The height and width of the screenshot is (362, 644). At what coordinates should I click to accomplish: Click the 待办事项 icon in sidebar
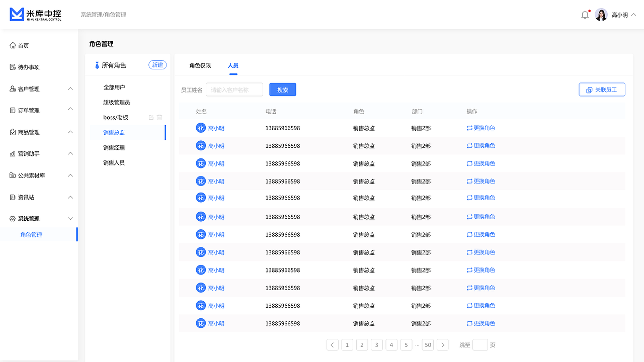13,67
